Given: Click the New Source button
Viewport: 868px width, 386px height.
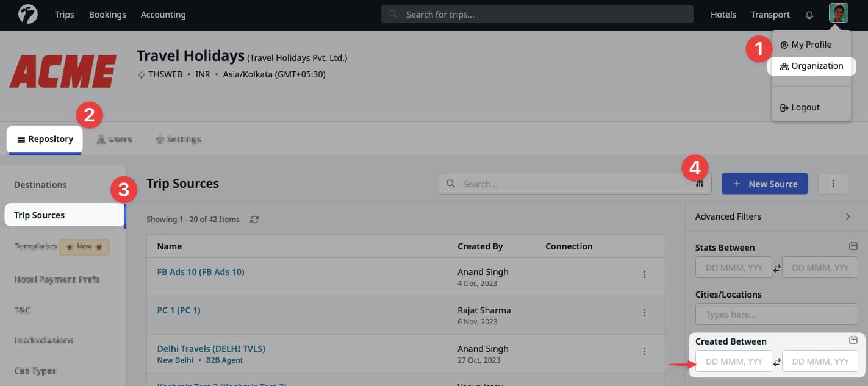Looking at the screenshot, I should 764,184.
